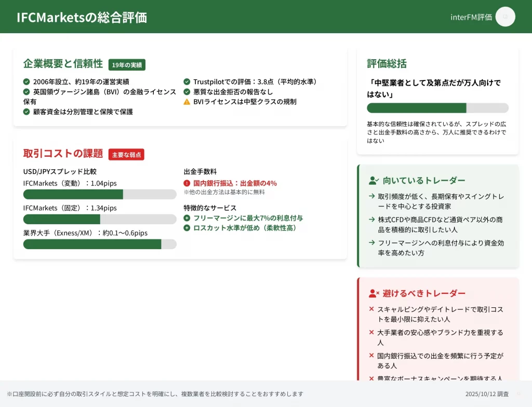Click the arrow icon beside 取引頻度が低く
This screenshot has height=407, width=532.
[372, 196]
